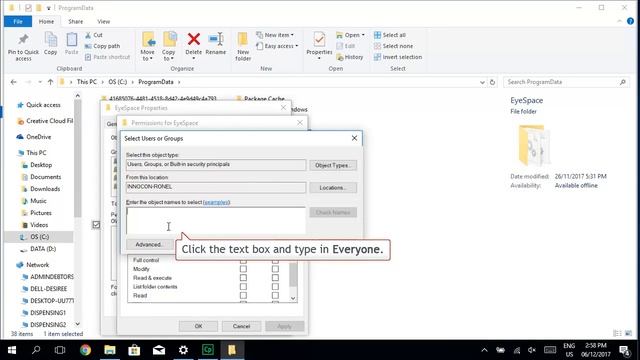
Task: Click Select all in ribbon
Action: pyautogui.click(x=390, y=35)
